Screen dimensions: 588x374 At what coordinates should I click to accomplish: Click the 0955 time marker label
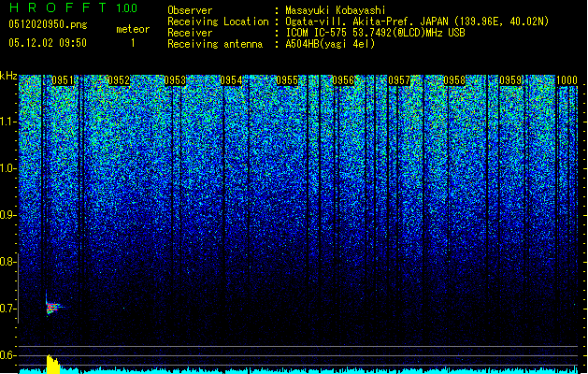point(287,80)
